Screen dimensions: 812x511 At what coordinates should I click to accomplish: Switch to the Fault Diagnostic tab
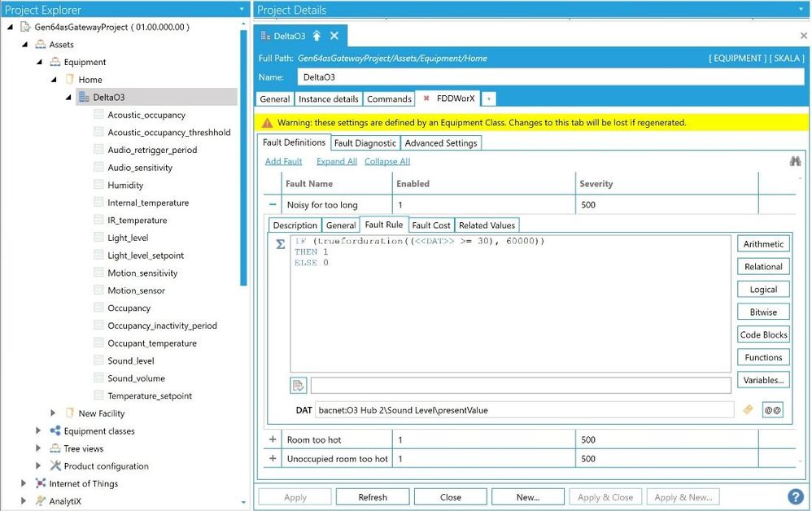coord(365,143)
